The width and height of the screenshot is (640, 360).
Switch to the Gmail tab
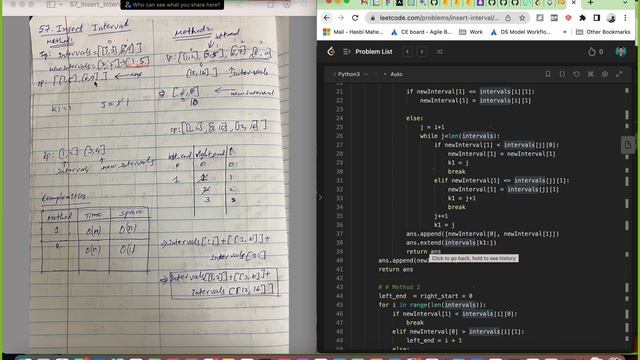[x=364, y=3]
